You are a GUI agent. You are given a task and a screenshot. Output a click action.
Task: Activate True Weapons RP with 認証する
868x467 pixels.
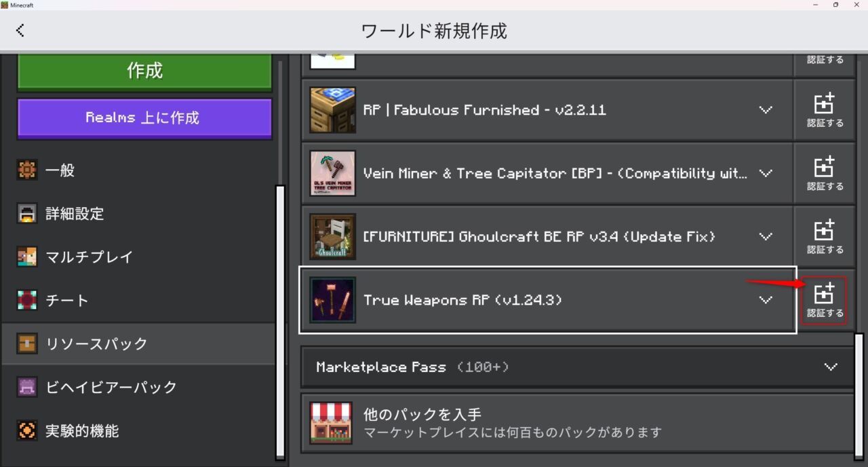(x=825, y=300)
